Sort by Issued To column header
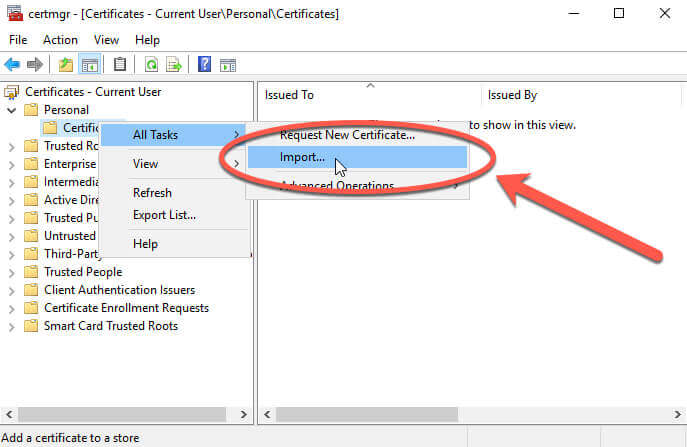 [371, 95]
